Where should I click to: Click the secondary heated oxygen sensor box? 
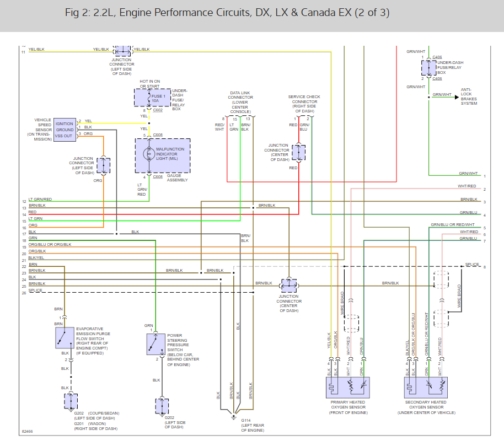coord(426,388)
